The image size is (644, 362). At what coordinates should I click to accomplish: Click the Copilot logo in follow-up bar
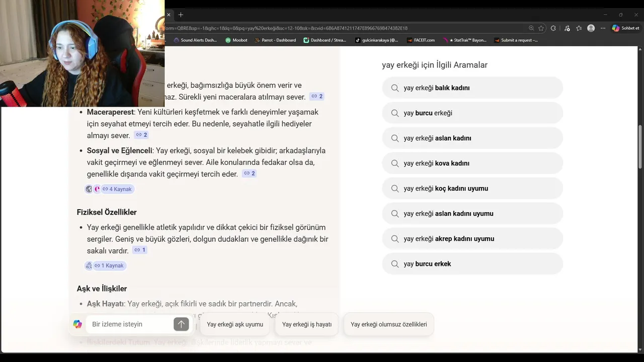coord(77,324)
